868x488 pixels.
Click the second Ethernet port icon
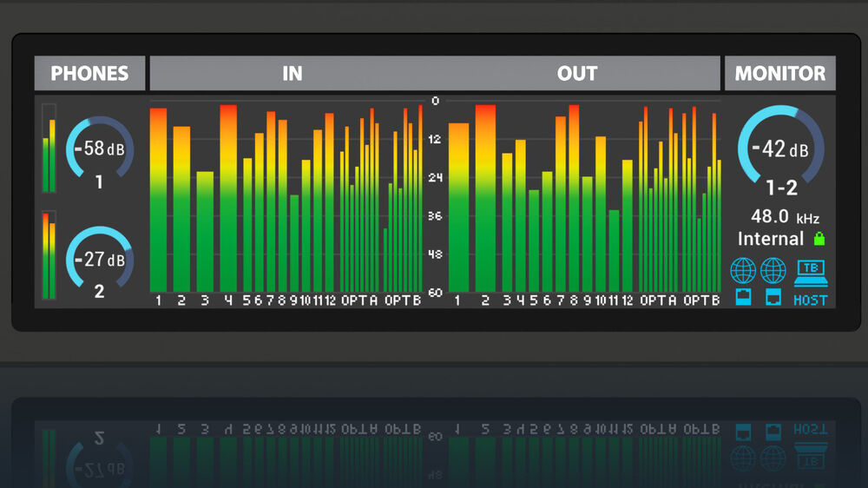pyautogui.click(x=773, y=298)
